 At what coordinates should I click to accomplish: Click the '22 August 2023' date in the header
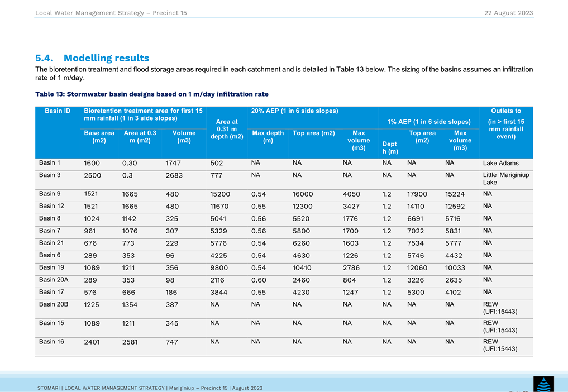509,13
